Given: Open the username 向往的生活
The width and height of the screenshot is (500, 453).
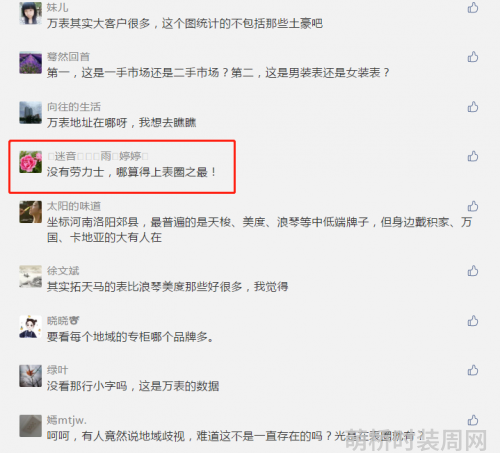Looking at the screenshot, I should tap(74, 107).
